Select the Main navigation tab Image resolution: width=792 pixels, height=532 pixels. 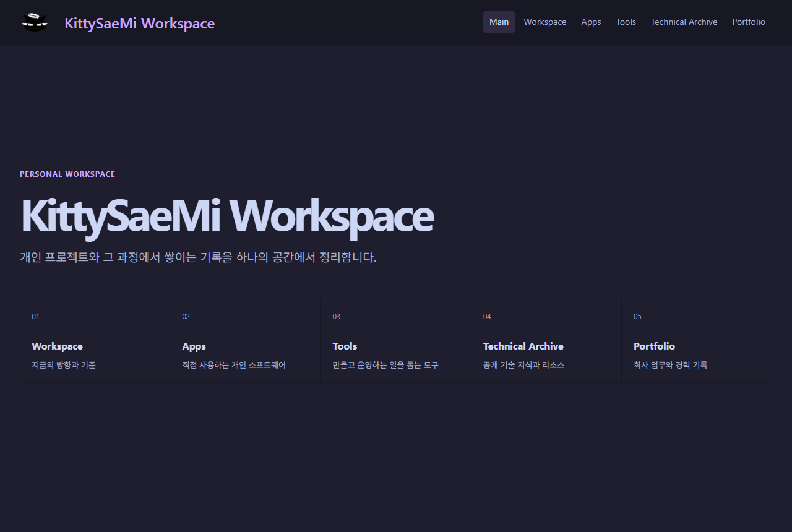[x=499, y=22]
